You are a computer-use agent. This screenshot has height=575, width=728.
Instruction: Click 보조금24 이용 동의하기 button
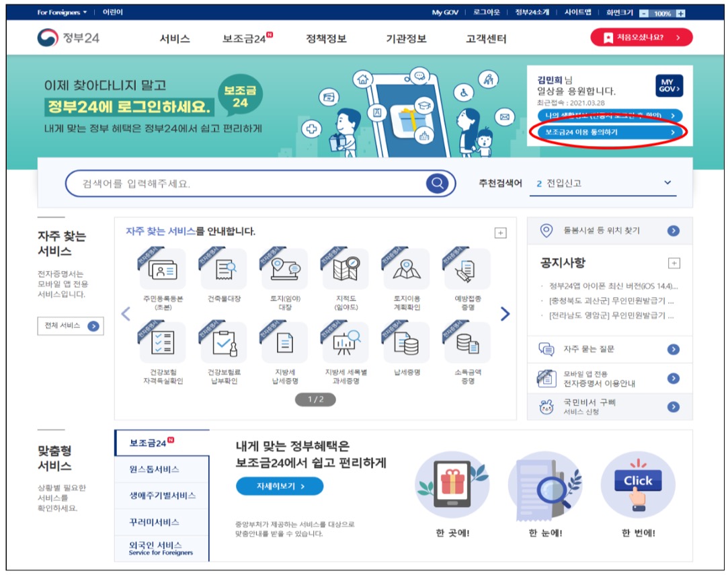pos(610,132)
